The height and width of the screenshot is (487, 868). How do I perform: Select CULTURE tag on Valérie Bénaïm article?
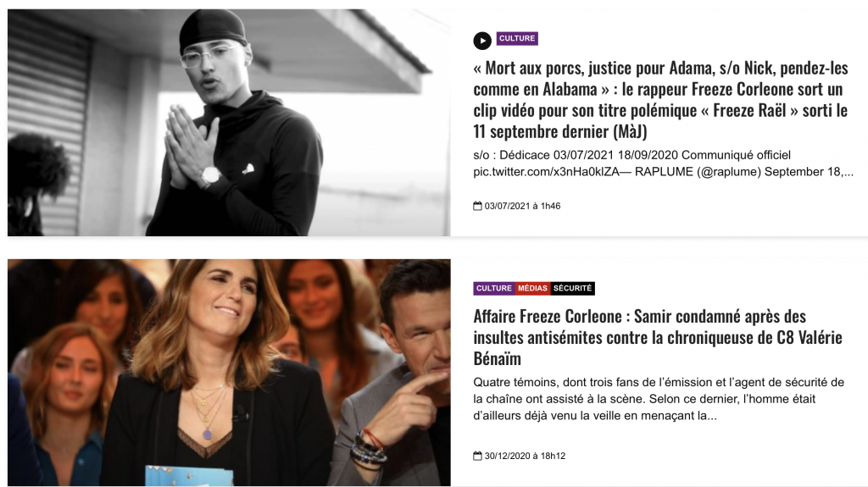(x=494, y=288)
